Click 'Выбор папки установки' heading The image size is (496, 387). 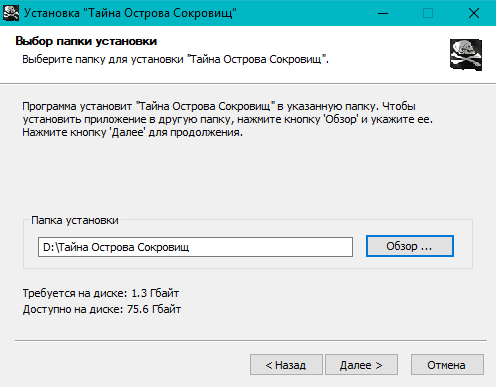pos(86,41)
